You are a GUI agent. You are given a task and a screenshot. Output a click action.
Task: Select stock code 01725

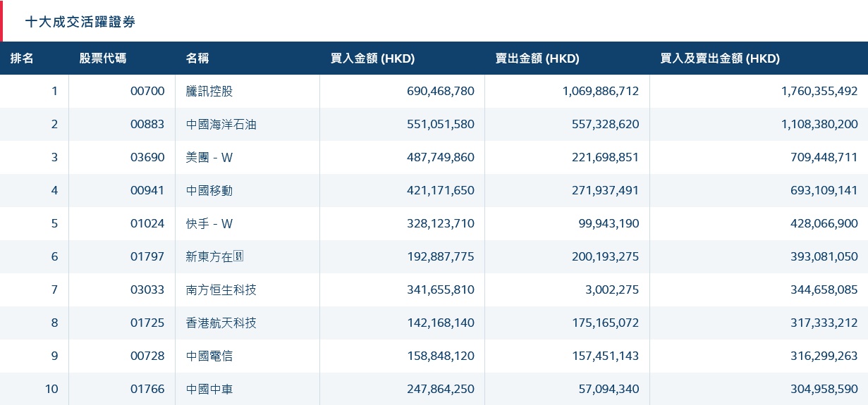point(147,323)
